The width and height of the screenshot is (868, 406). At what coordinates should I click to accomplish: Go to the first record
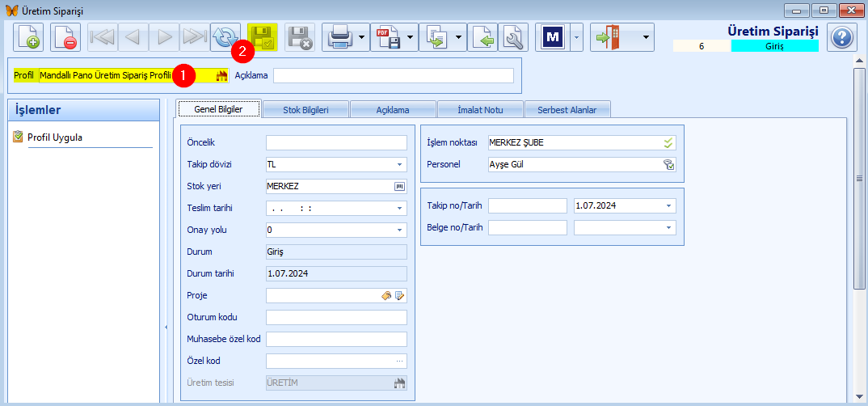[103, 38]
